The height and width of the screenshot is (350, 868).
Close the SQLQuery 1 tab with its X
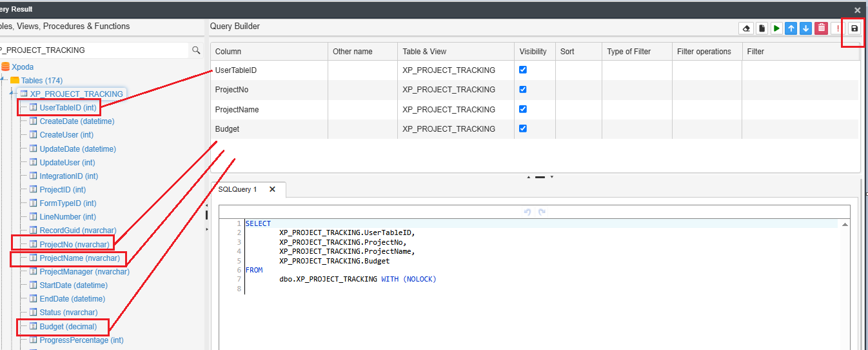point(272,189)
